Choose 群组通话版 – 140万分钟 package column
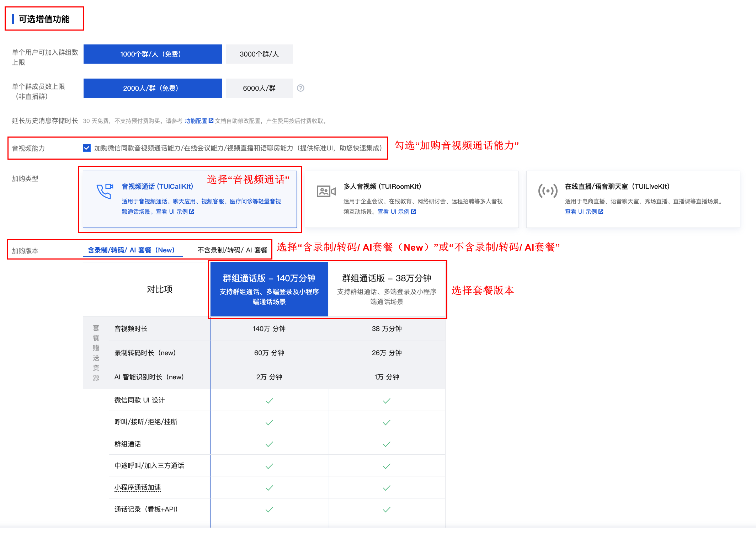This screenshot has width=756, height=534. [x=269, y=289]
